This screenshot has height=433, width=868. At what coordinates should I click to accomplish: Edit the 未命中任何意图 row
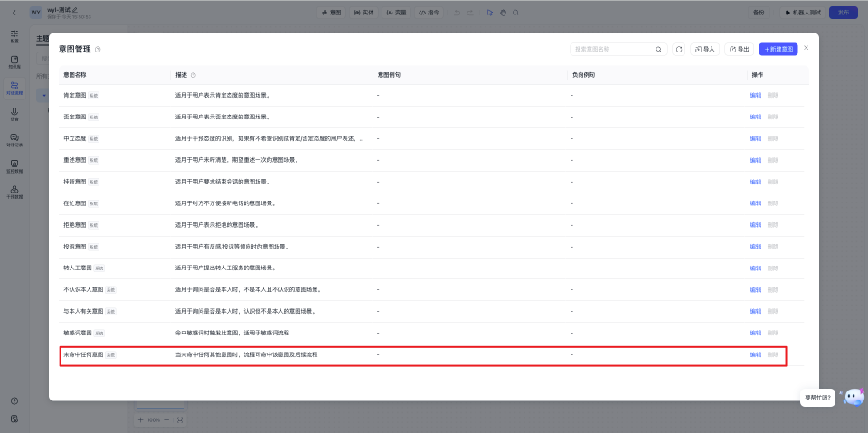coord(755,354)
